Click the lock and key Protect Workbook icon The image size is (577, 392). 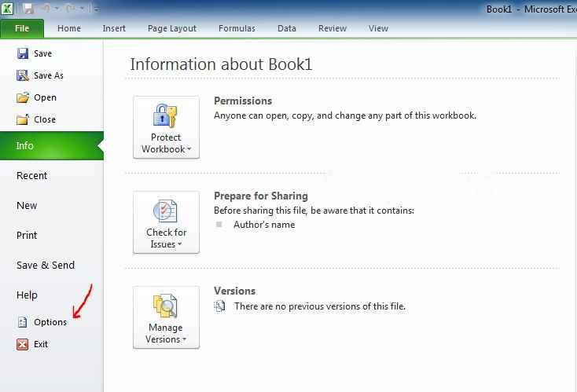click(x=165, y=115)
